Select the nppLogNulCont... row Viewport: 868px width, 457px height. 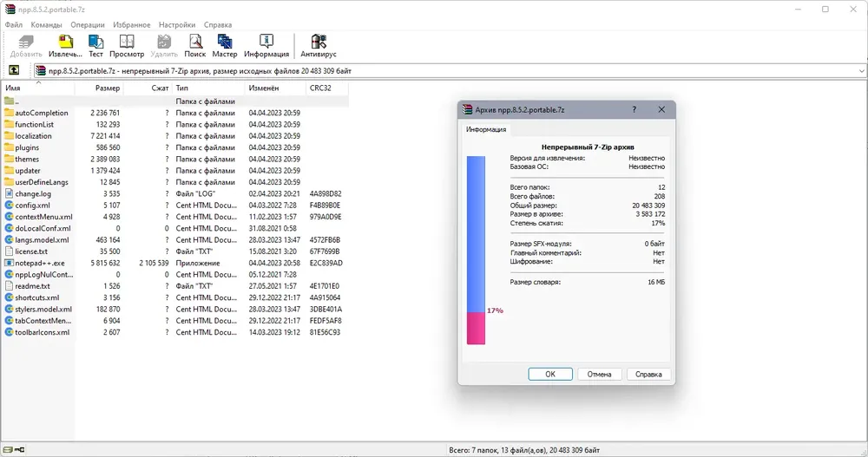(x=175, y=274)
